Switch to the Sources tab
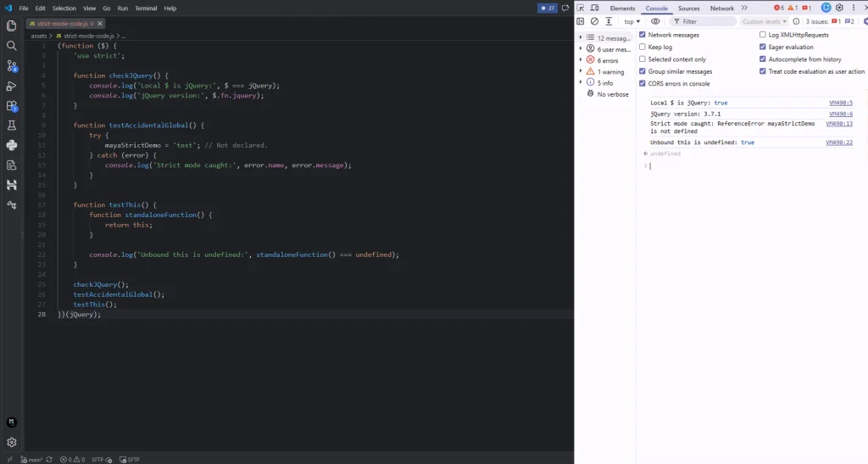 click(688, 8)
